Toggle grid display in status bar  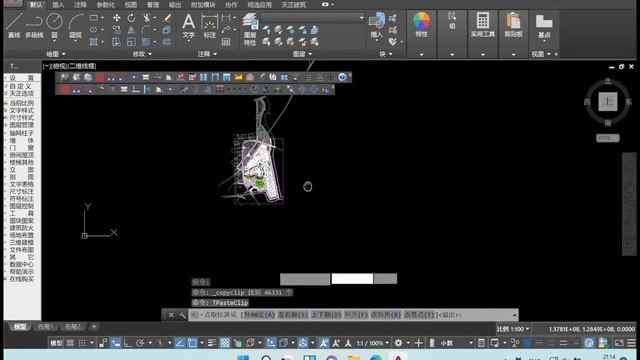coord(70,343)
